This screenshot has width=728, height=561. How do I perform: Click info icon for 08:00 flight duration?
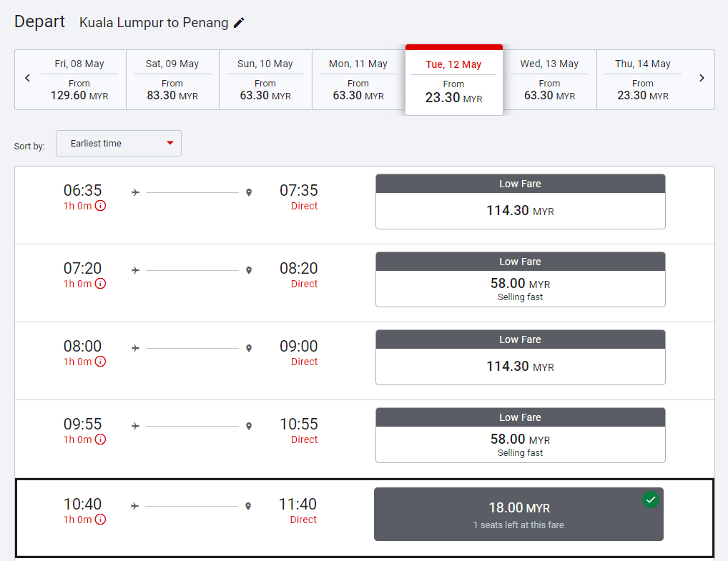pyautogui.click(x=101, y=362)
